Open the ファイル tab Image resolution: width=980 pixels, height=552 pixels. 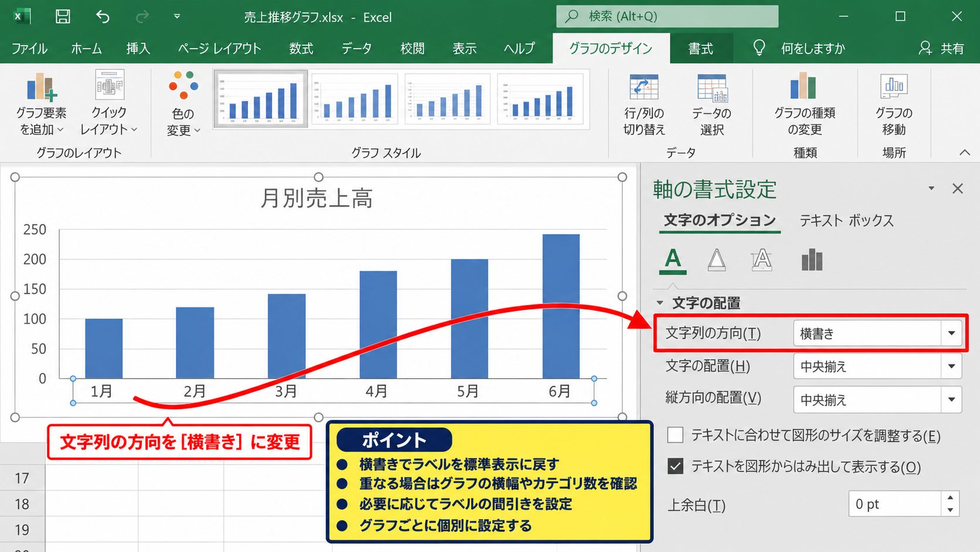(x=29, y=49)
